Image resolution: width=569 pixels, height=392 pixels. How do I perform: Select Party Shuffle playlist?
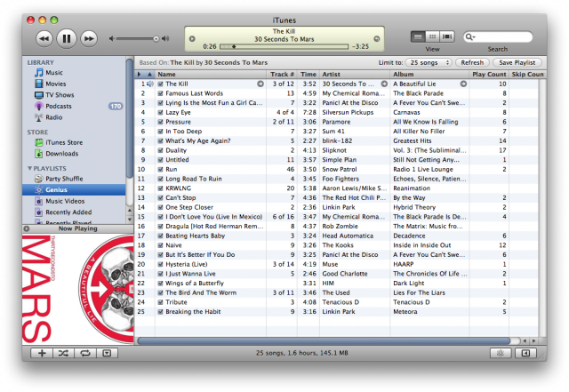[64, 179]
